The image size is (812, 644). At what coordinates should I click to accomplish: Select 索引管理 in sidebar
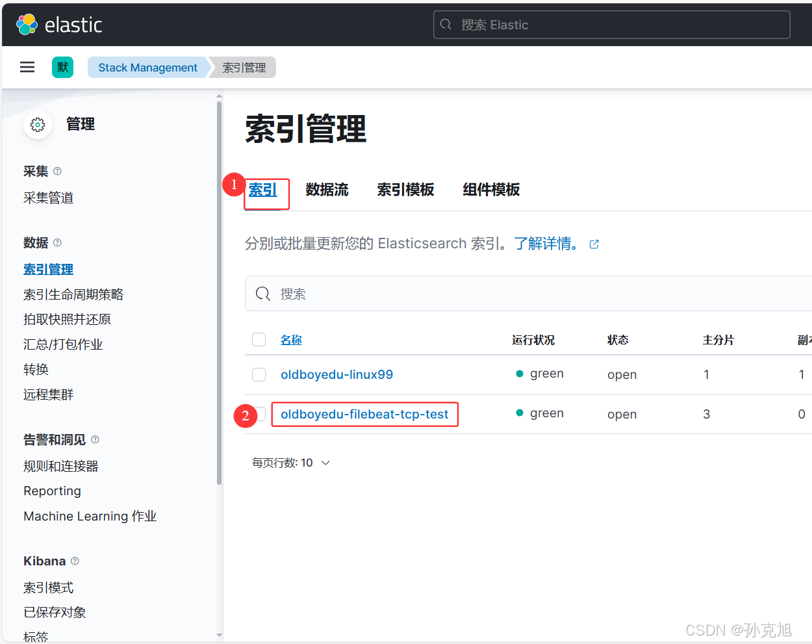click(x=49, y=269)
